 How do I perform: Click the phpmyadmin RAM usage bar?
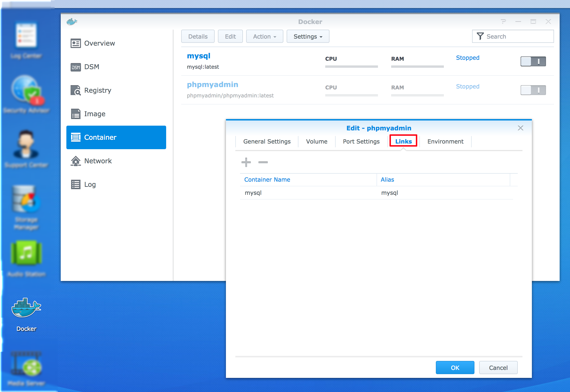click(417, 95)
